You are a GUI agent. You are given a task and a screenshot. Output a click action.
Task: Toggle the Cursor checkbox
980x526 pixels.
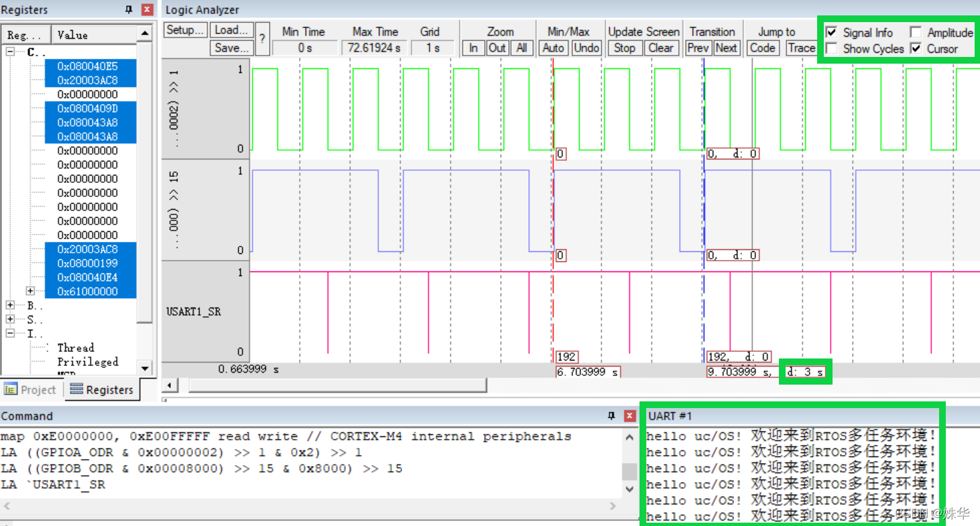tap(915, 48)
